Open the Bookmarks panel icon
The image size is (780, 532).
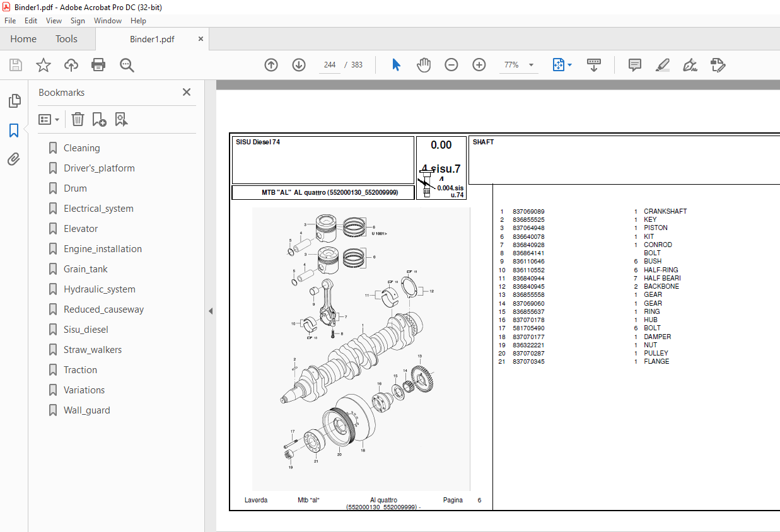point(14,130)
